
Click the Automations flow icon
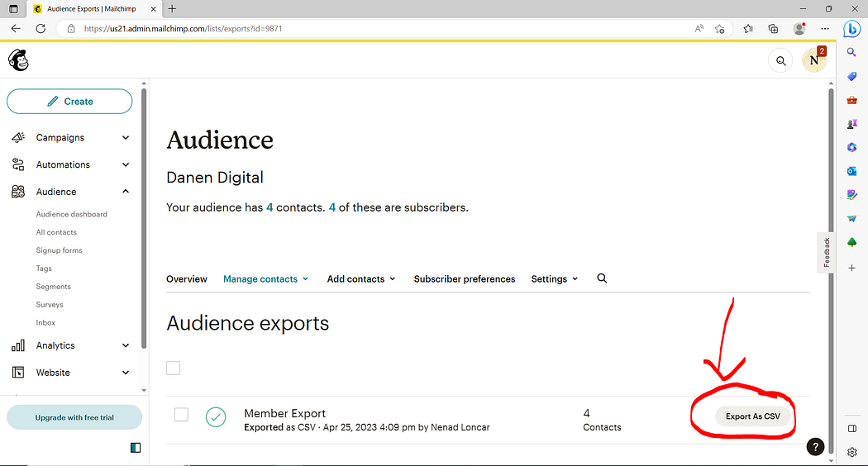[18, 164]
